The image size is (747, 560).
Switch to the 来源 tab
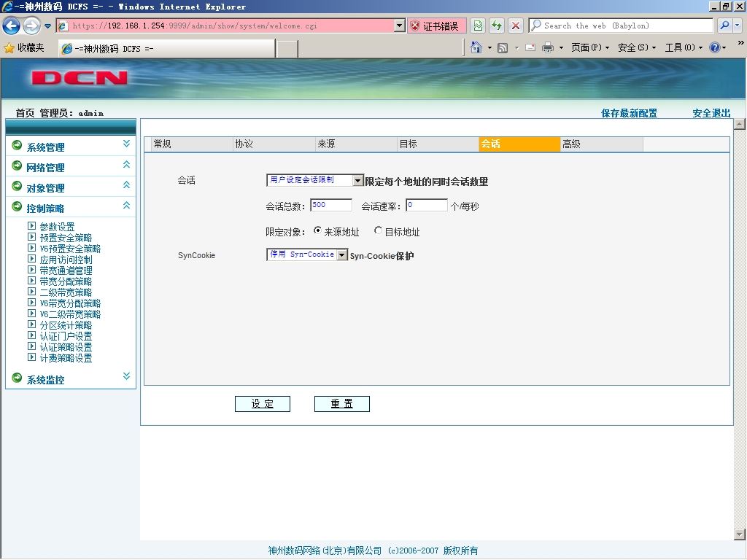coord(356,144)
